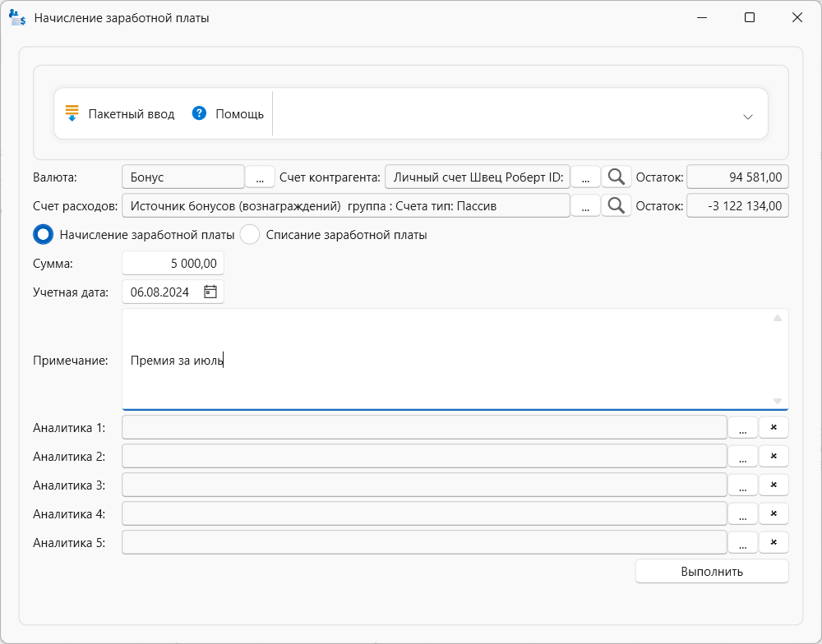Open Пакетный ввод batch input
This screenshot has width=822, height=644.
[x=119, y=113]
